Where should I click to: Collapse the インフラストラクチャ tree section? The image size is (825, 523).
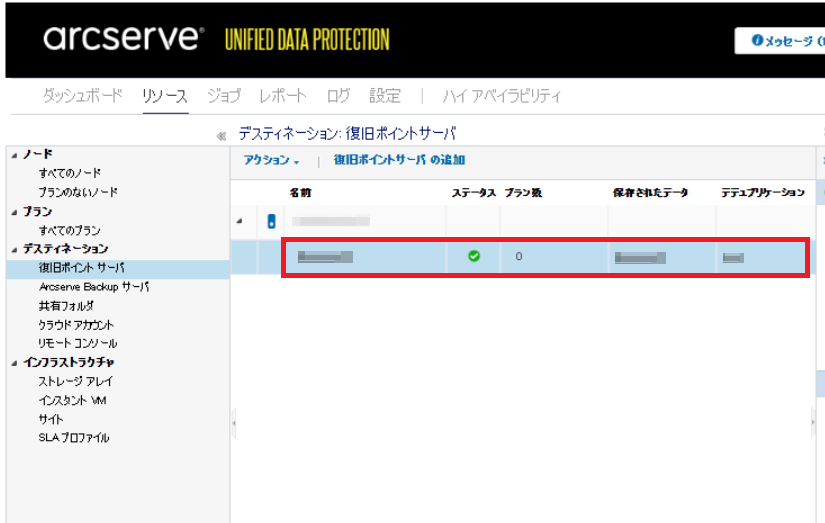tap(15, 363)
